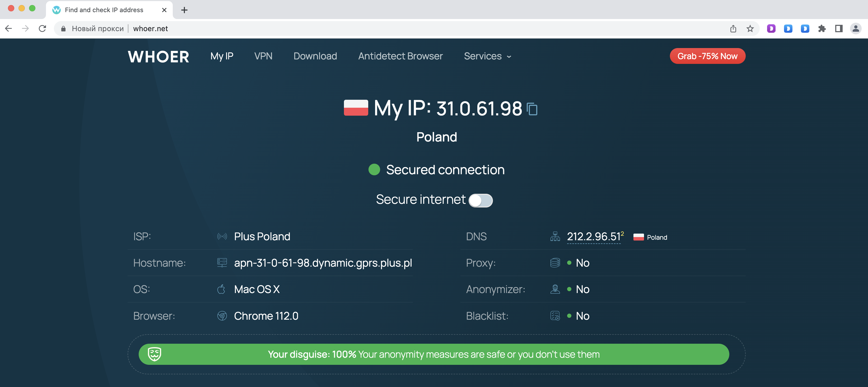Click the ISP signal icon

222,237
